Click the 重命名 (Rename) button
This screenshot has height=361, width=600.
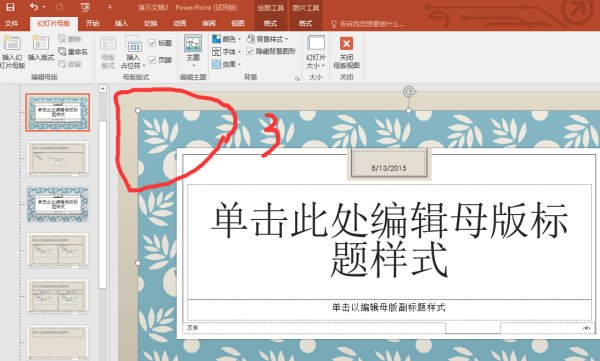[x=73, y=51]
